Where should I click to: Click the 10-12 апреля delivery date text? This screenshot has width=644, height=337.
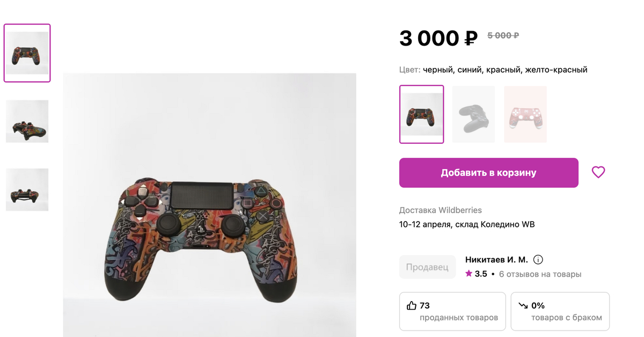(x=466, y=224)
